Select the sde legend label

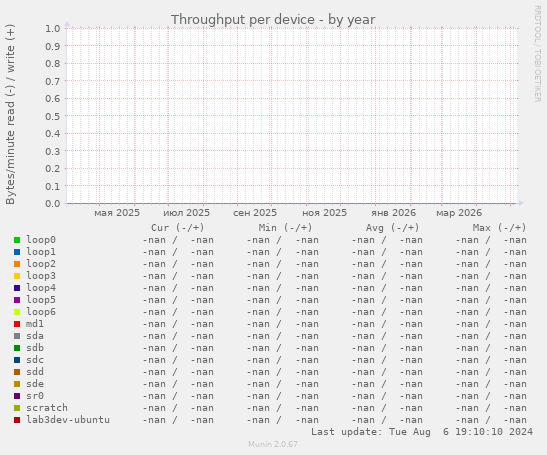click(x=35, y=384)
